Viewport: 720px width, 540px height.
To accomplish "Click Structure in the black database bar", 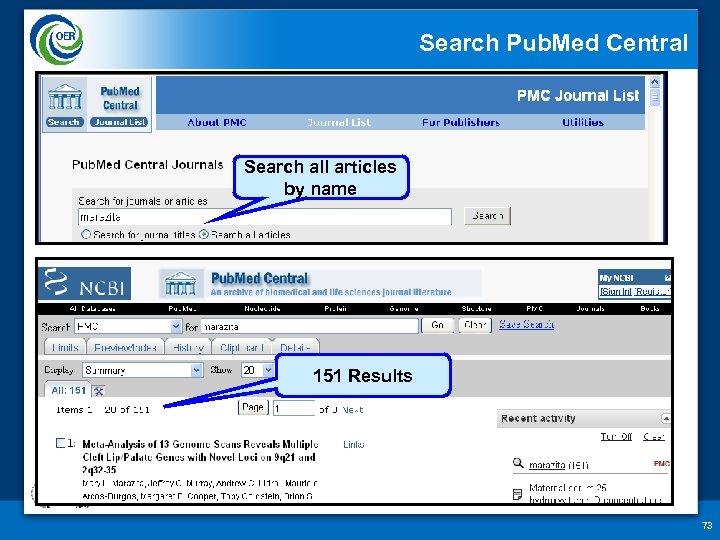I will [x=477, y=309].
